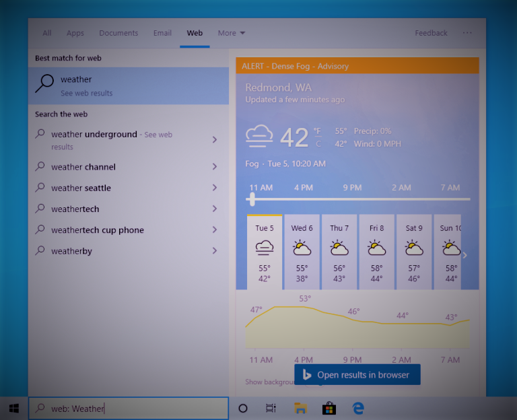The height and width of the screenshot is (420, 517).
Task: Open the three-dot options menu
Action: (467, 32)
